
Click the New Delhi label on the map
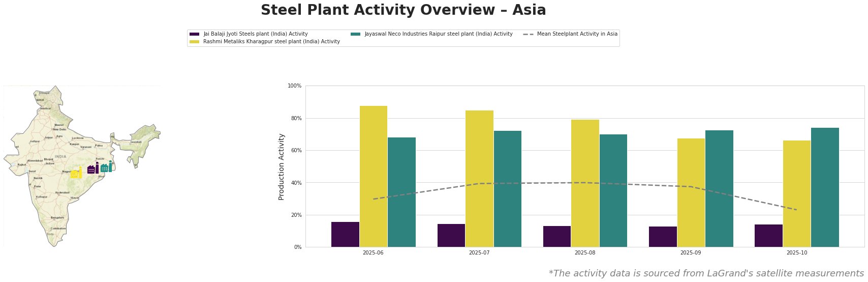click(59, 129)
